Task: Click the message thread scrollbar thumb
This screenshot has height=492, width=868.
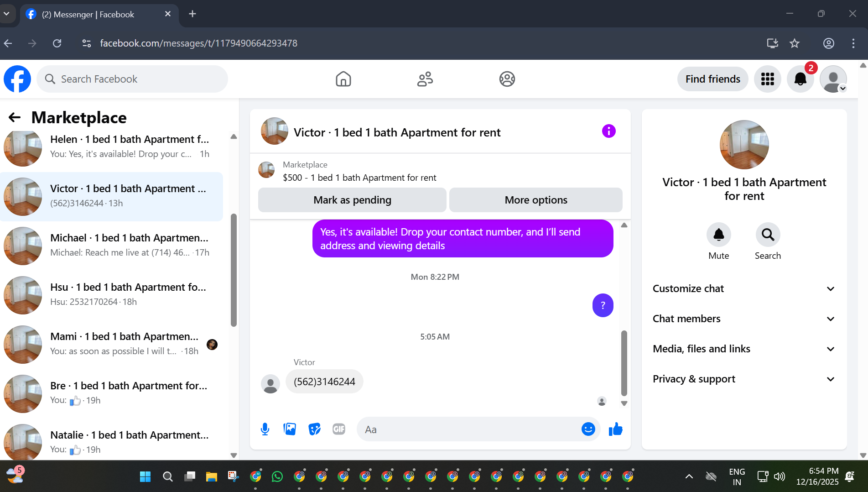Action: pyautogui.click(x=624, y=363)
